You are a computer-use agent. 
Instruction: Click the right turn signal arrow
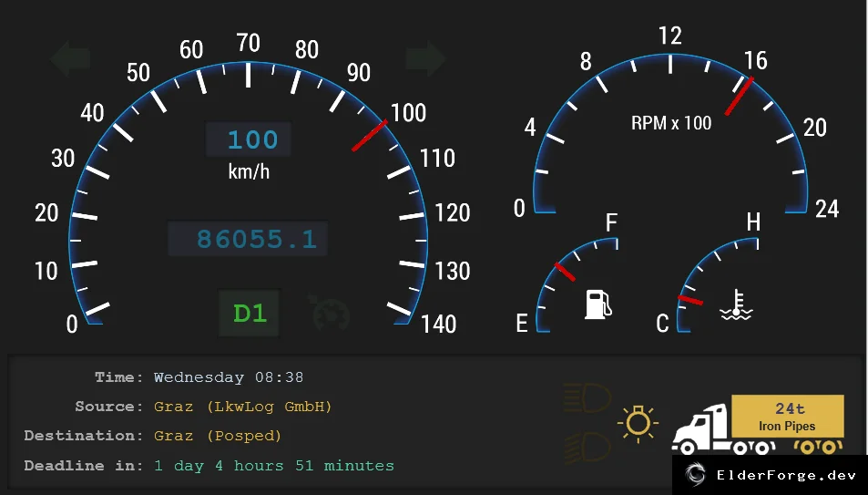425,58
